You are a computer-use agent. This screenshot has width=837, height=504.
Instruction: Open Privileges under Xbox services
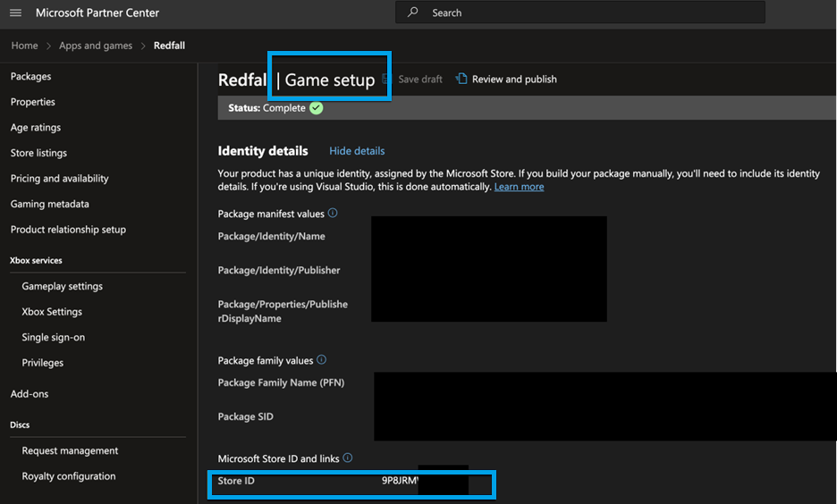click(43, 363)
